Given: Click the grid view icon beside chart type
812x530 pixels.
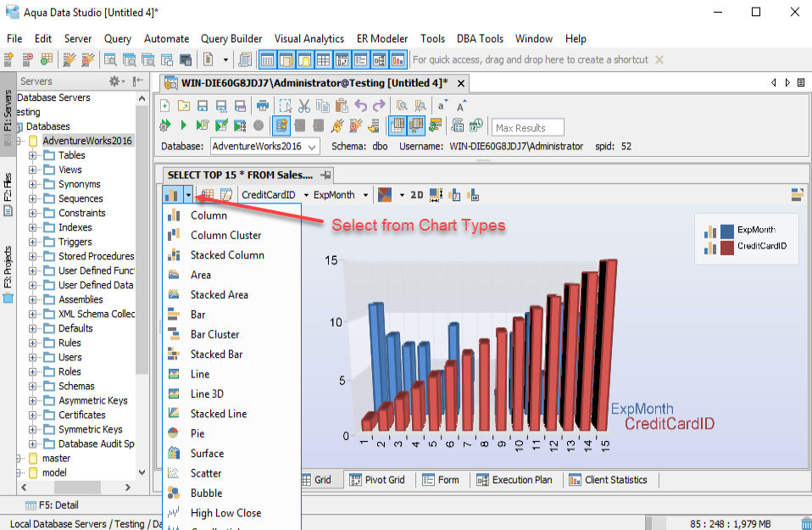Looking at the screenshot, I should pyautogui.click(x=207, y=195).
